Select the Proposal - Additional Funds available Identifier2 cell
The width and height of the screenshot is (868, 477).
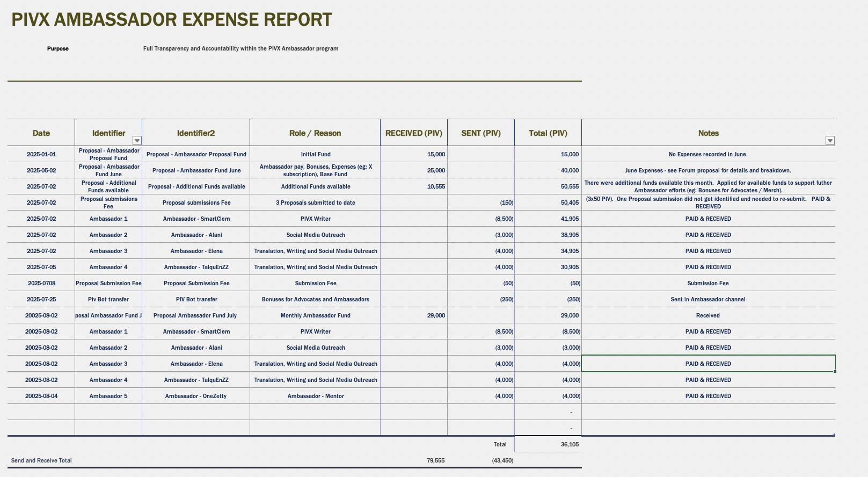(196, 186)
